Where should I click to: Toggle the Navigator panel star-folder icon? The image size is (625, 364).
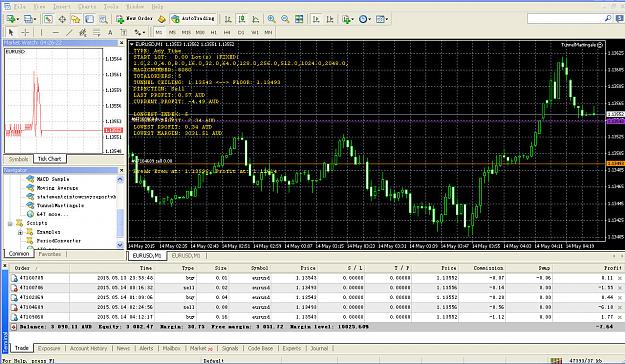[75, 19]
